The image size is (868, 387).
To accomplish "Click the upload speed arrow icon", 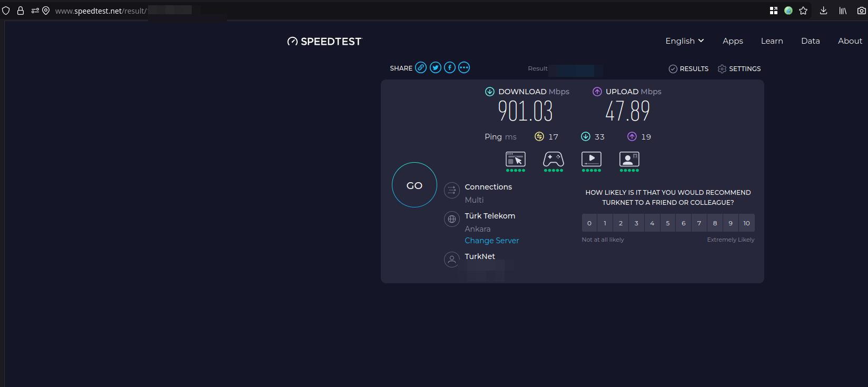I will 597,92.
